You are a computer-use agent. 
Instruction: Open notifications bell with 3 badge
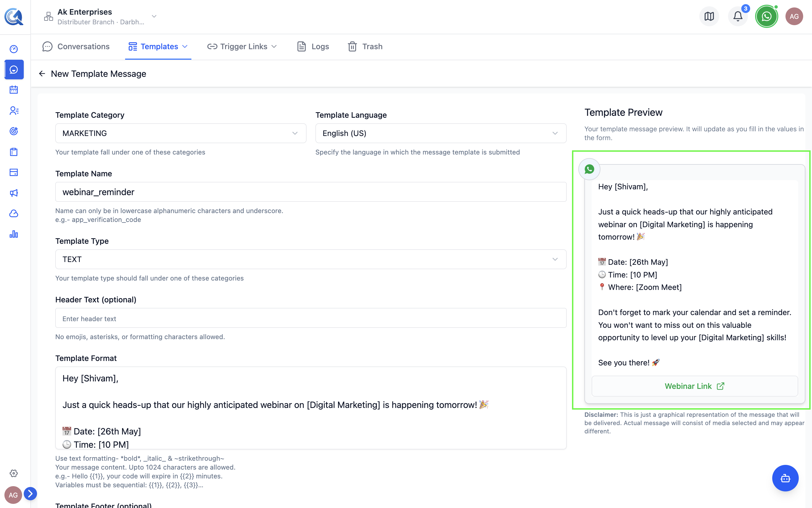pos(738,16)
